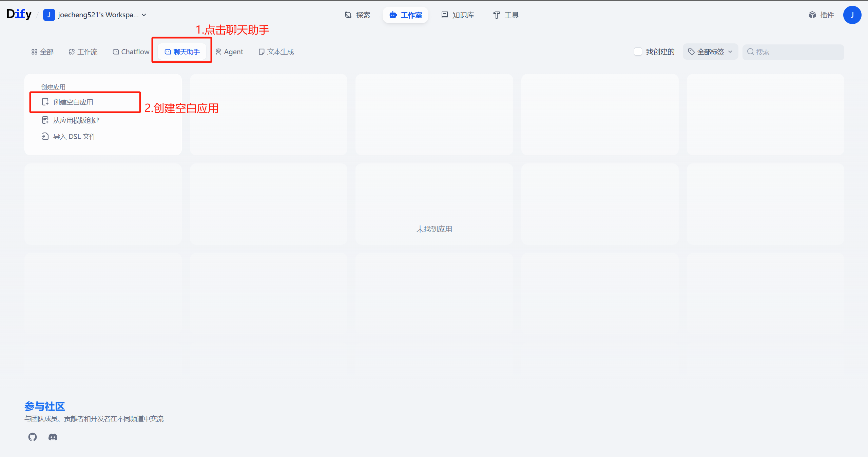This screenshot has height=457, width=868.
Task: Filter apps by Agent tab
Action: 229,52
